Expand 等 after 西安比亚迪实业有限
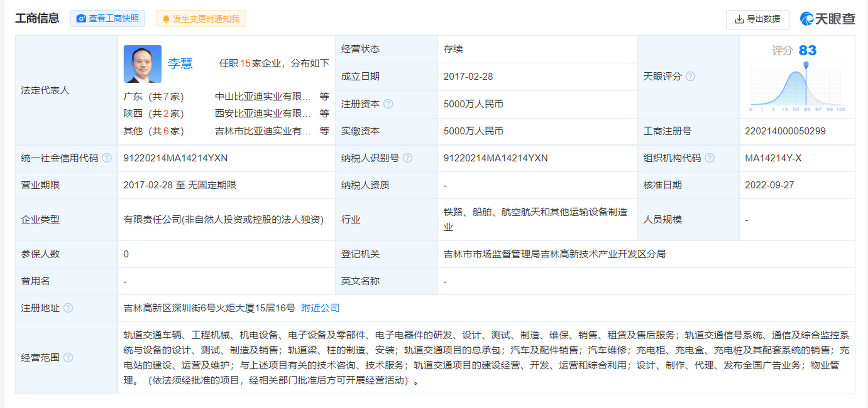Viewport: 868px width, 408px height. click(x=325, y=114)
